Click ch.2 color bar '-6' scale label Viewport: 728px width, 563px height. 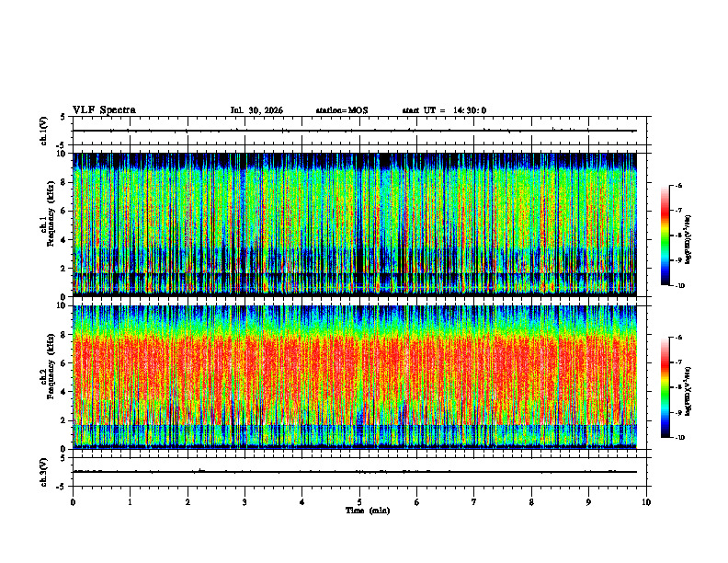(678, 338)
